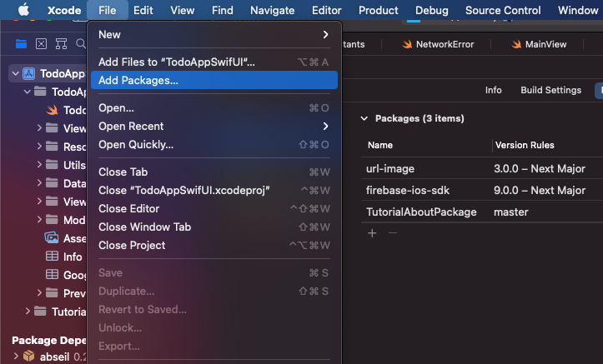Screen dimensions: 603x364
Task: Expand the Data folder
Action: click(x=39, y=182)
